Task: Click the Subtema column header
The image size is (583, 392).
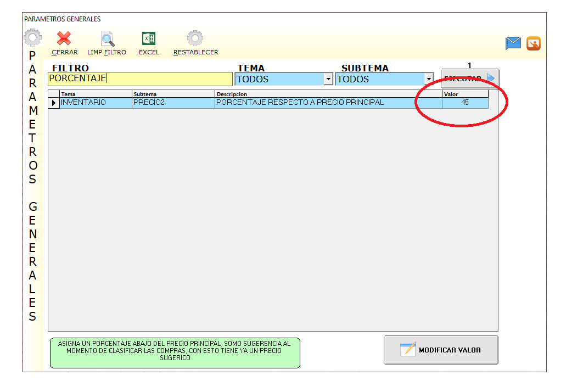Action: coord(173,94)
